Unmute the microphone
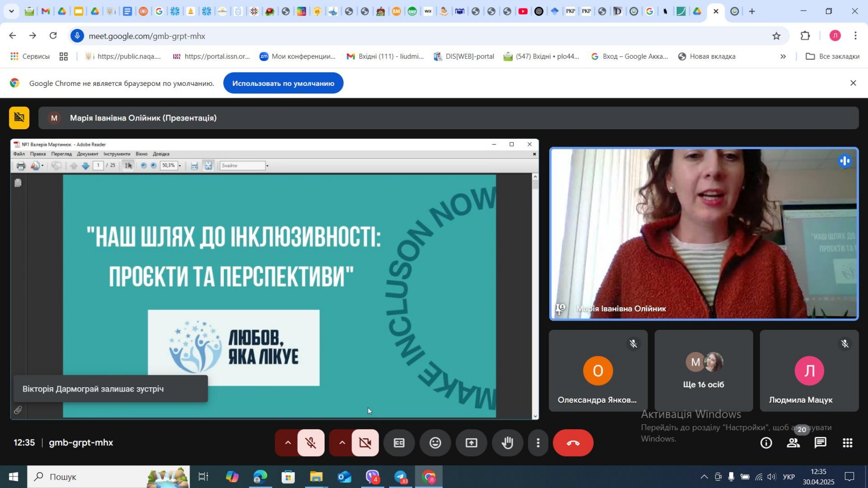 tap(311, 443)
